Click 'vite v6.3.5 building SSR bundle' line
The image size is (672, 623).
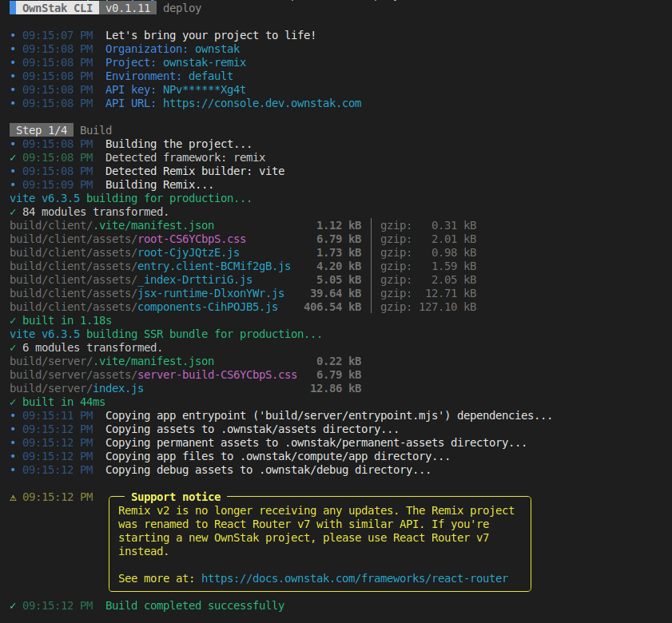coord(166,334)
